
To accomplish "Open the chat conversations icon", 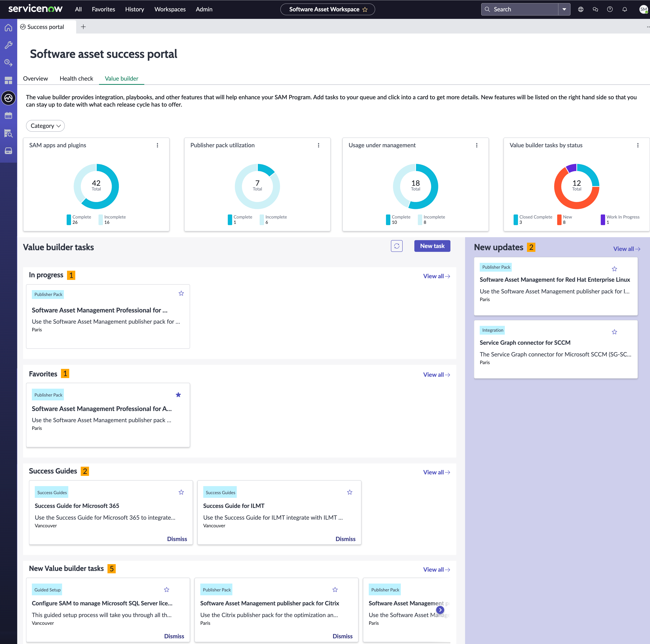I will [x=595, y=9].
